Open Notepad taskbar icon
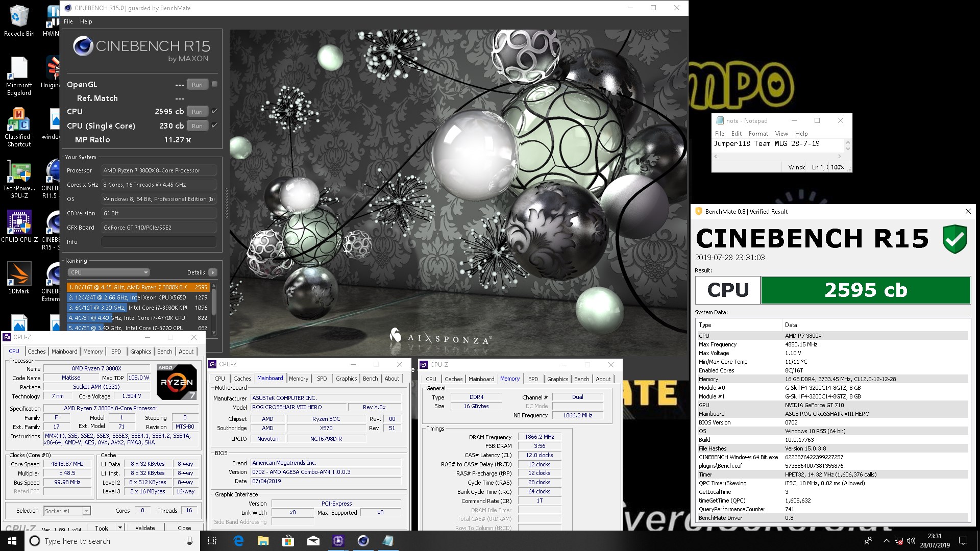Image resolution: width=980 pixels, height=551 pixels. coord(388,541)
